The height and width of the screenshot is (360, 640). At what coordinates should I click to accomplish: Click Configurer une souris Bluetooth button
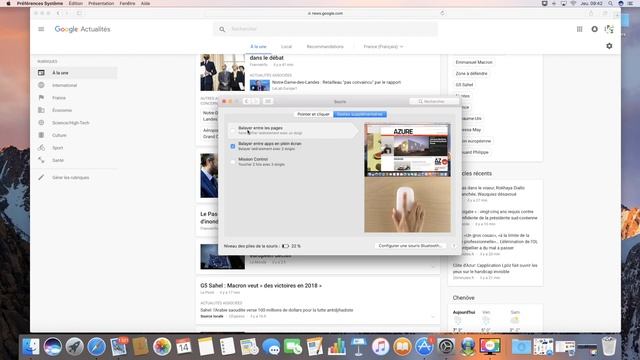coord(410,246)
